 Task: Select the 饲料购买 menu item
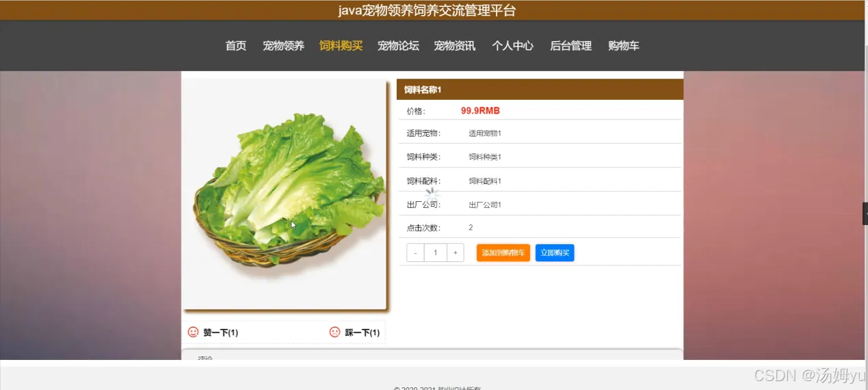[x=341, y=46]
